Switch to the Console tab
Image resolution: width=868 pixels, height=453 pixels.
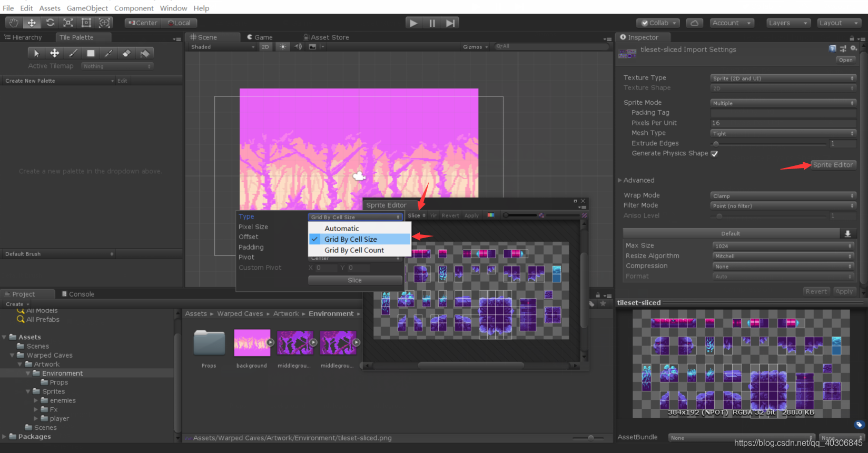[x=78, y=294]
